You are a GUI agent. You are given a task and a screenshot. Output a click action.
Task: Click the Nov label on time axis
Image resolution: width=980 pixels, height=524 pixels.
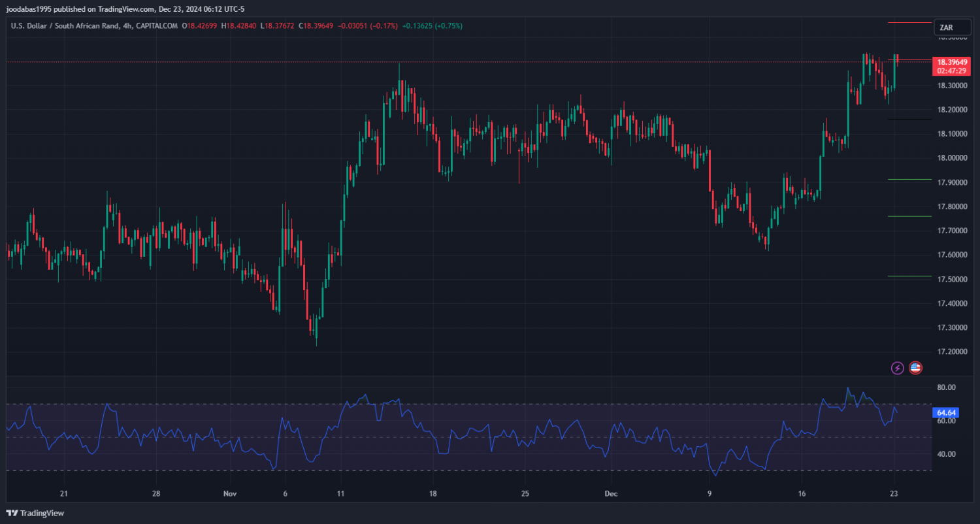tap(229, 494)
